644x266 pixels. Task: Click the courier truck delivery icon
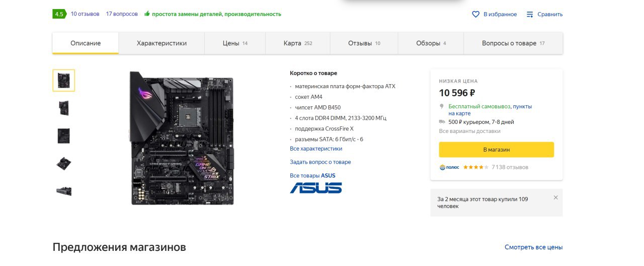tap(442, 122)
